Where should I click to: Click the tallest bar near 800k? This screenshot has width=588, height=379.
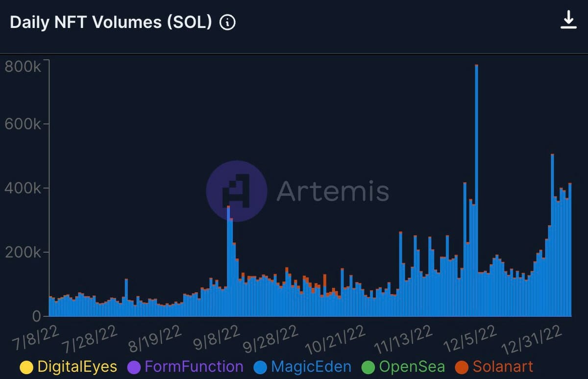pyautogui.click(x=476, y=190)
